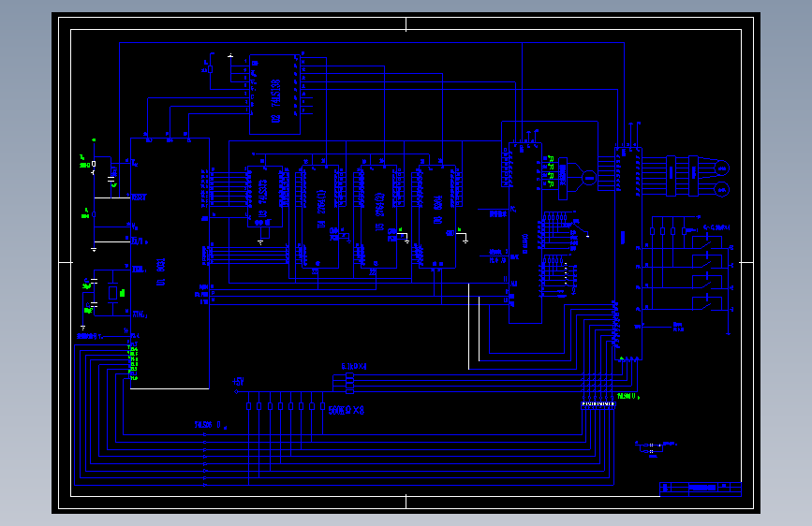Click the U2 74LS138 decoder chip label

(275, 101)
